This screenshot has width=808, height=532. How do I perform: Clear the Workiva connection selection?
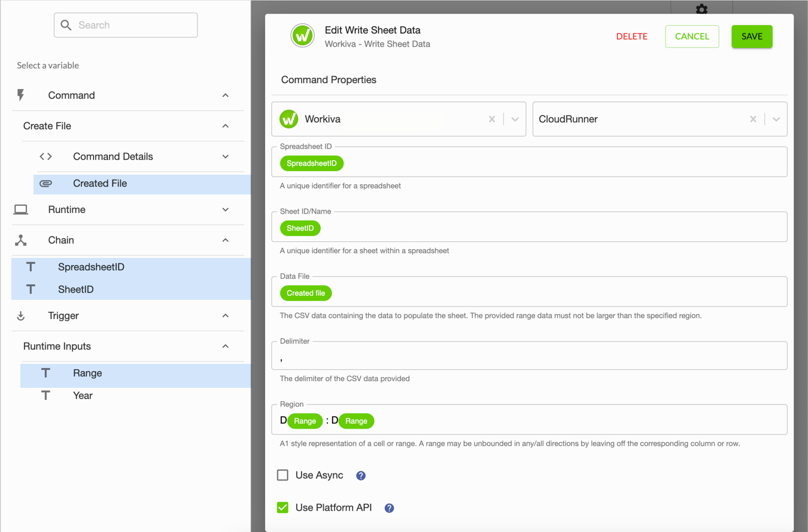492,119
